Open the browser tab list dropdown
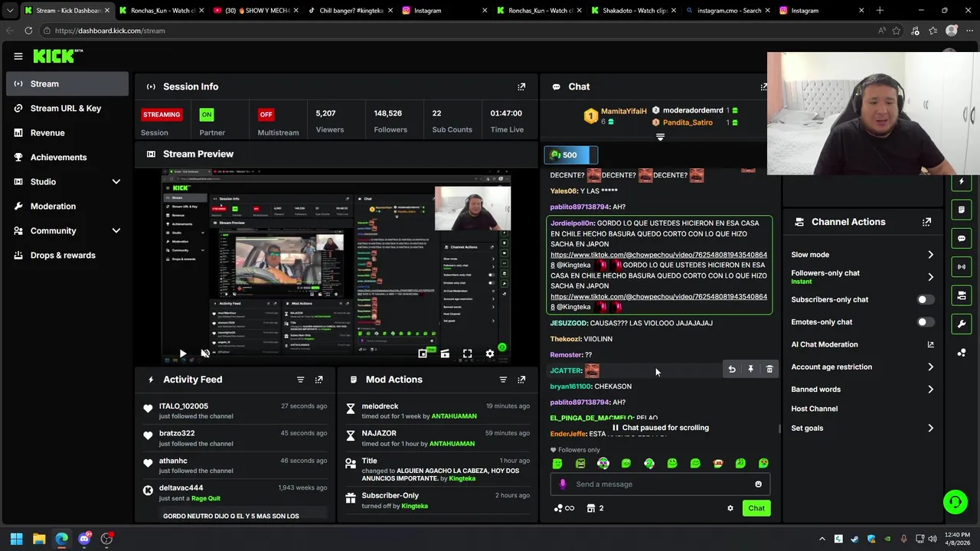 [x=10, y=11]
